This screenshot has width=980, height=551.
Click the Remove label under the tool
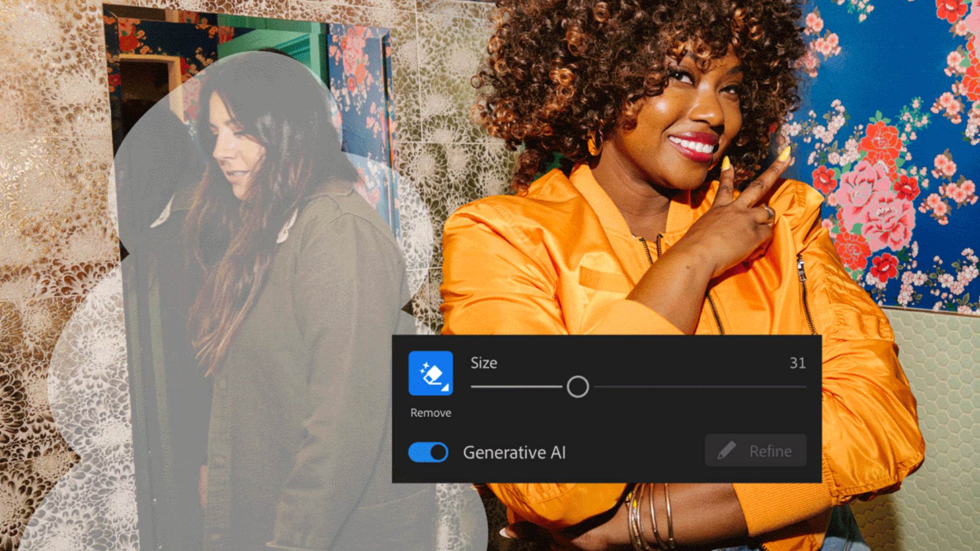click(431, 413)
